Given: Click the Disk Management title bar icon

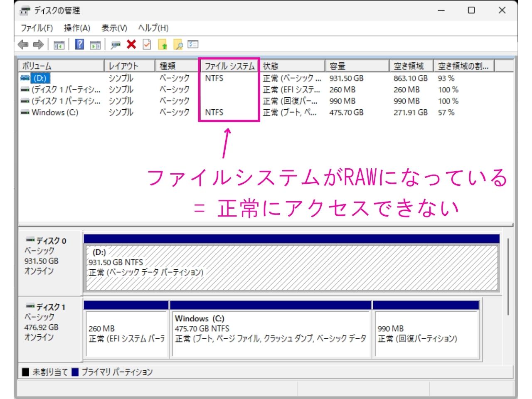Looking at the screenshot, I should (25, 10).
